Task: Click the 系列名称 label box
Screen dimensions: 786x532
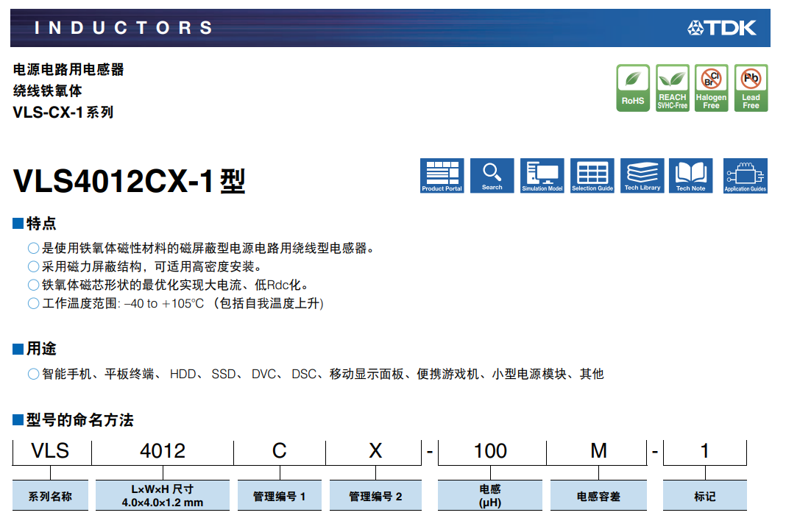Action: [50, 495]
